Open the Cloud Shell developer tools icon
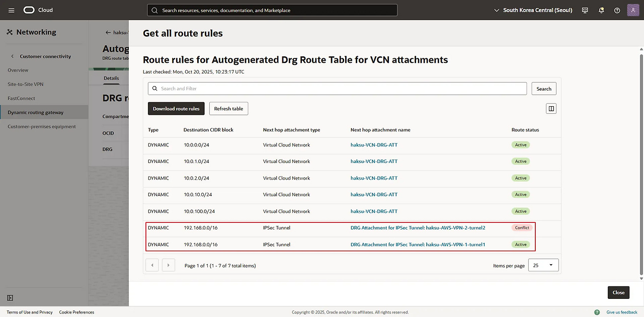The width and height of the screenshot is (644, 317). (x=585, y=10)
